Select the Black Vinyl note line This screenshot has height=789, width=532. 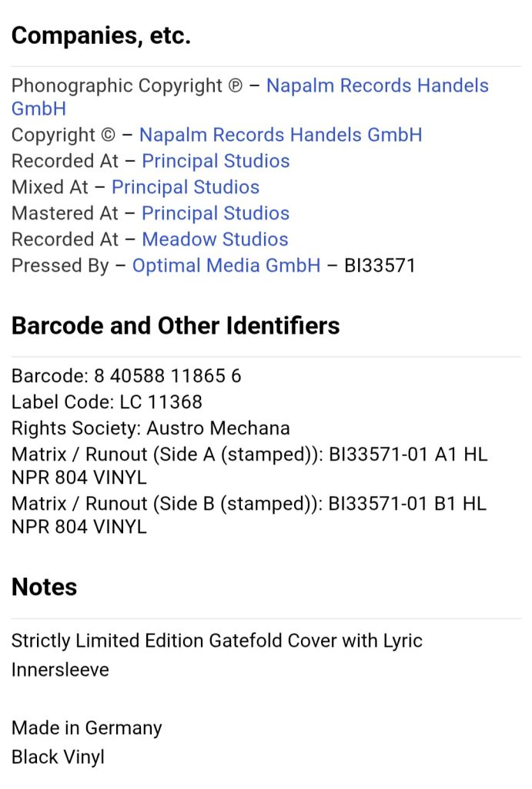point(58,757)
